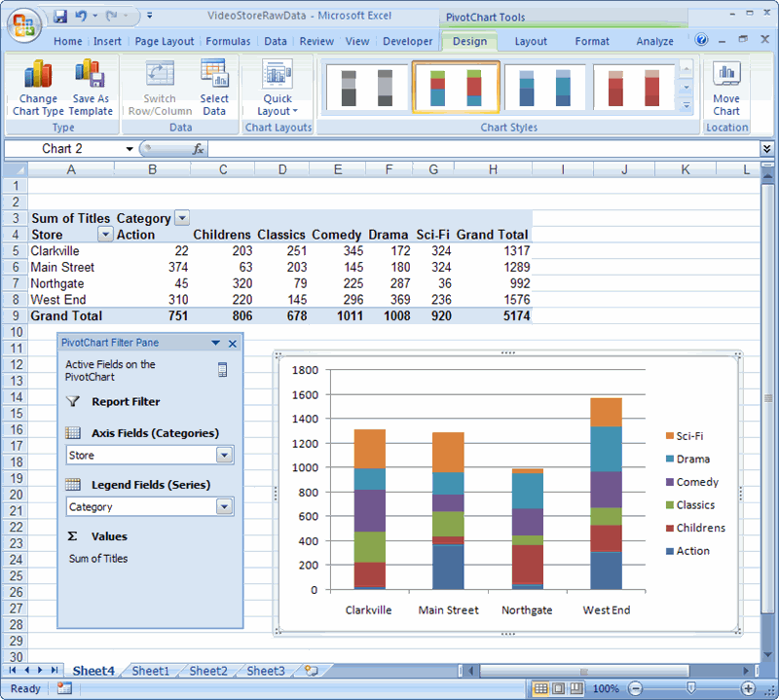Viewport: 779px width, 700px height.
Task: Click the 100% zoom level
Action: 606,688
